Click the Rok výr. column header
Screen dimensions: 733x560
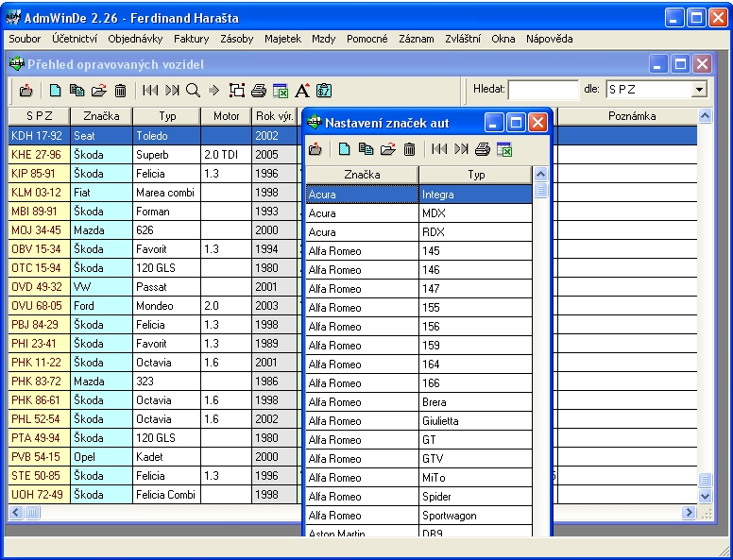click(275, 116)
